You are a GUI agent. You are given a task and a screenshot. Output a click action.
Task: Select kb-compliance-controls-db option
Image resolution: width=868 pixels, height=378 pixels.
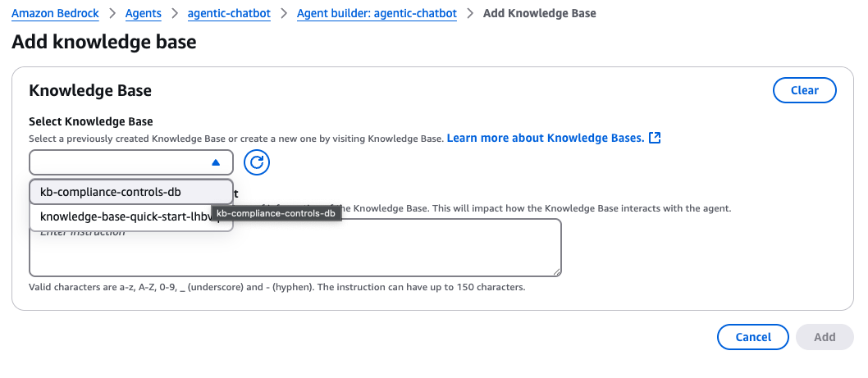pos(131,192)
